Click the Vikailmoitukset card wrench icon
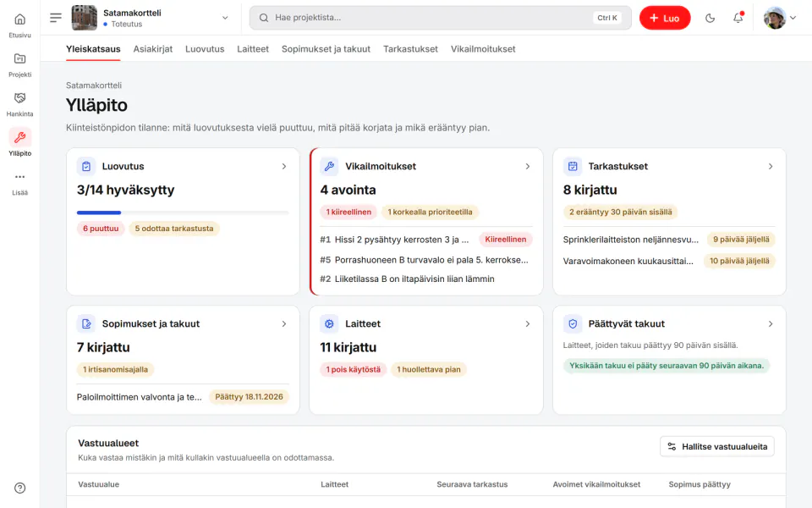Image resolution: width=812 pixels, height=508 pixels. pyautogui.click(x=329, y=167)
